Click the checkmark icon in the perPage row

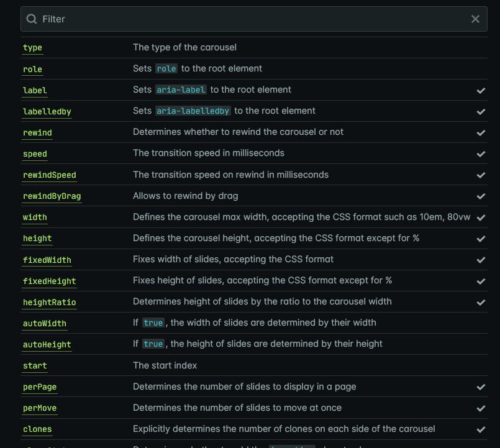pyautogui.click(x=481, y=387)
